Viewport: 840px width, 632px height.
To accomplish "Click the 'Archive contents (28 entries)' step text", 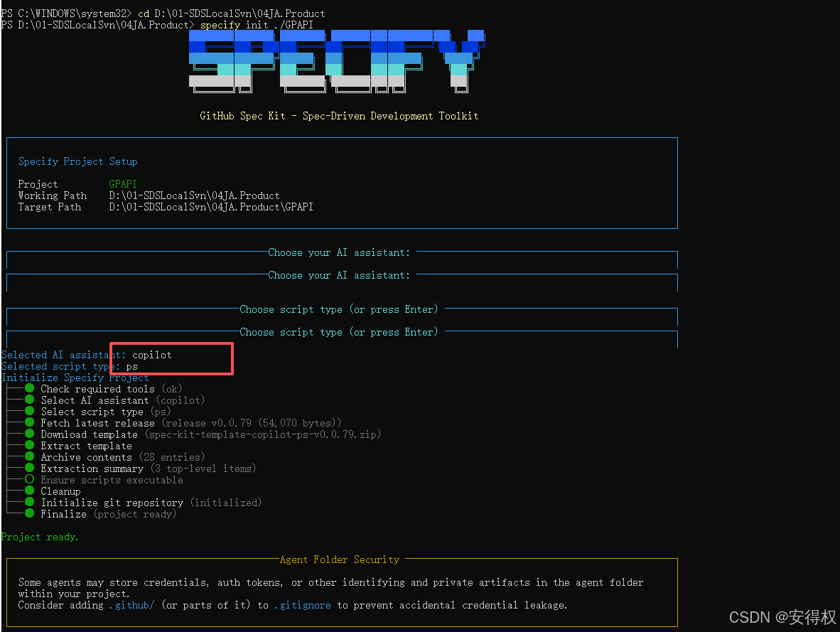I will pos(123,457).
